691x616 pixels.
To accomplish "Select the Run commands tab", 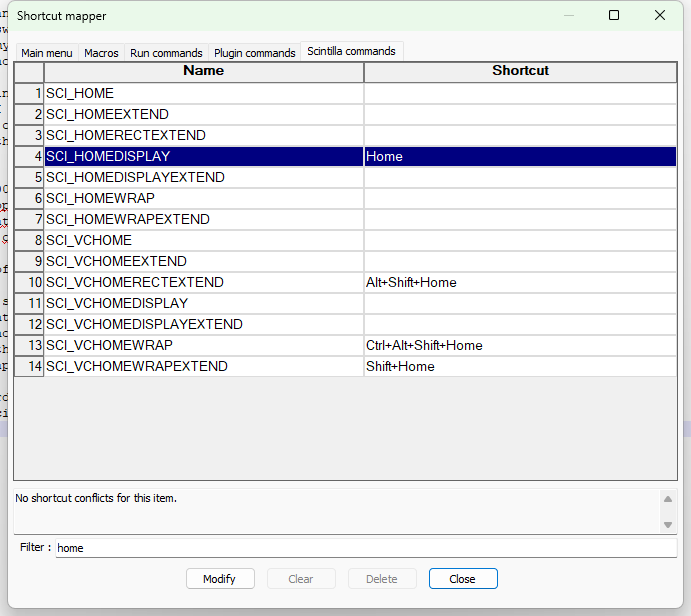I will (x=166, y=53).
